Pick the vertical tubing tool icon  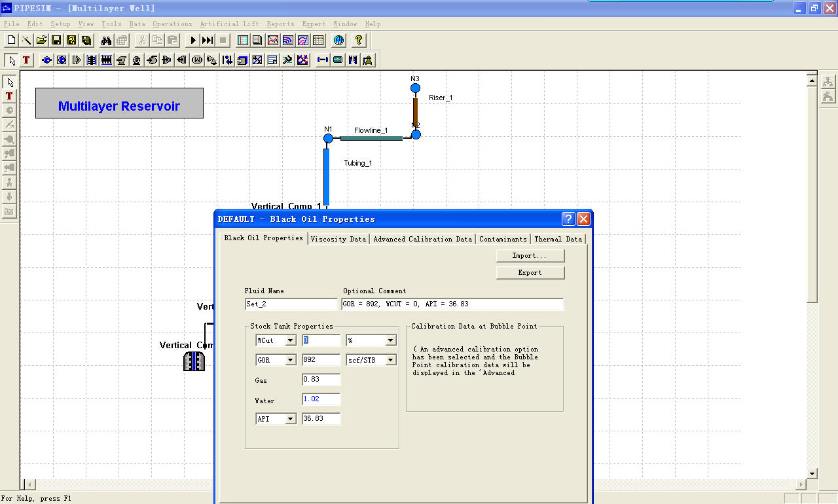point(353,60)
